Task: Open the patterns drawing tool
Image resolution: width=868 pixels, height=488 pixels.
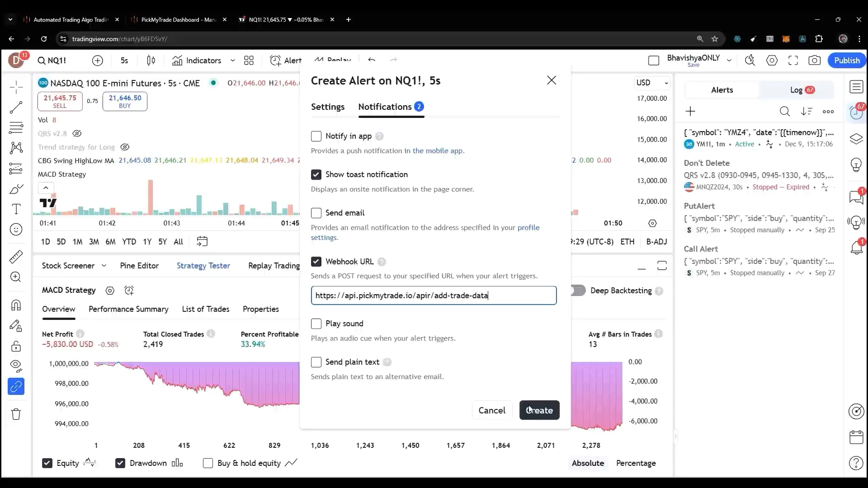Action: 16,148
